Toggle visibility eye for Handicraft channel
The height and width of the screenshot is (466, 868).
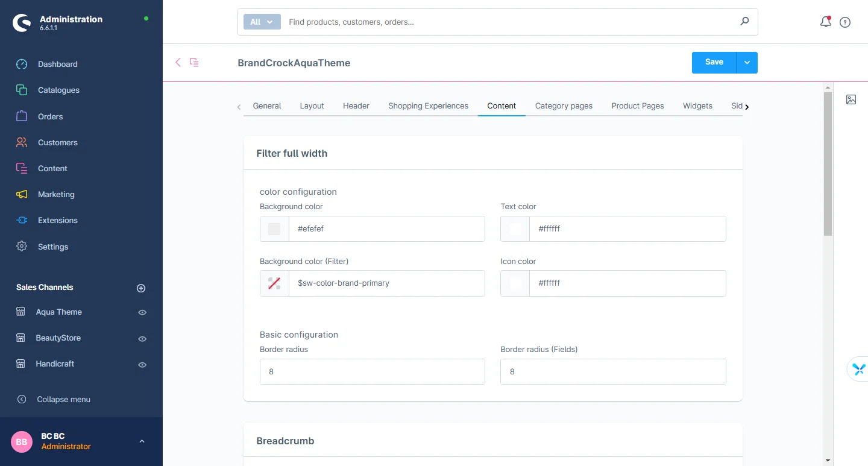[142, 365]
